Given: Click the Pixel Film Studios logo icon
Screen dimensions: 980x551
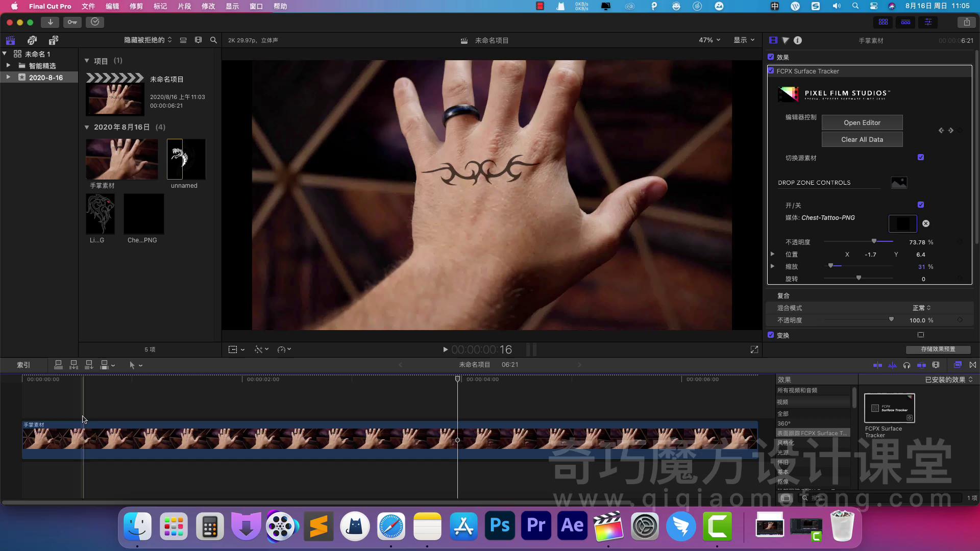Looking at the screenshot, I should (x=788, y=94).
